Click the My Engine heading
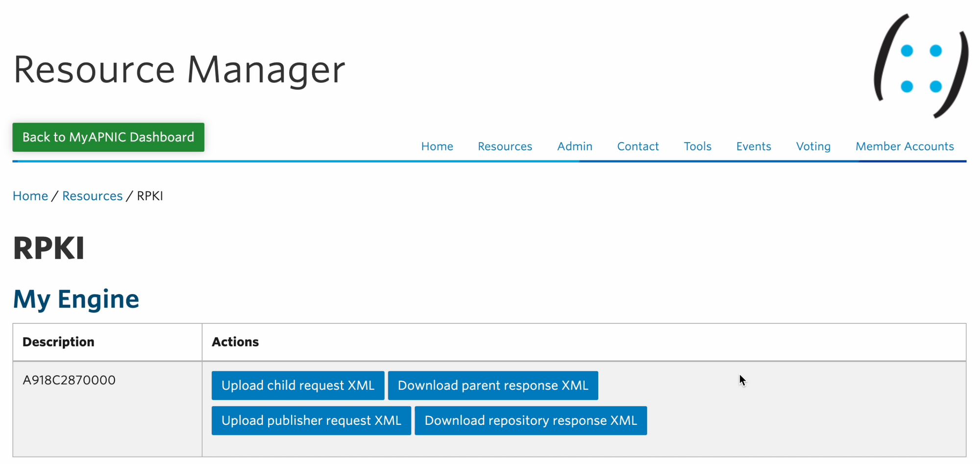The height and width of the screenshot is (464, 980). [x=76, y=299]
